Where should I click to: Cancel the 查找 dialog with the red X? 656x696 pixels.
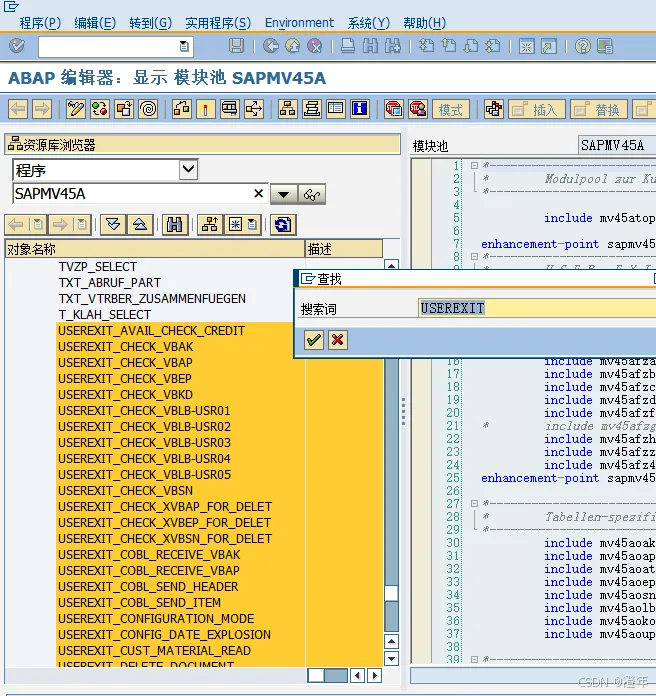click(338, 340)
